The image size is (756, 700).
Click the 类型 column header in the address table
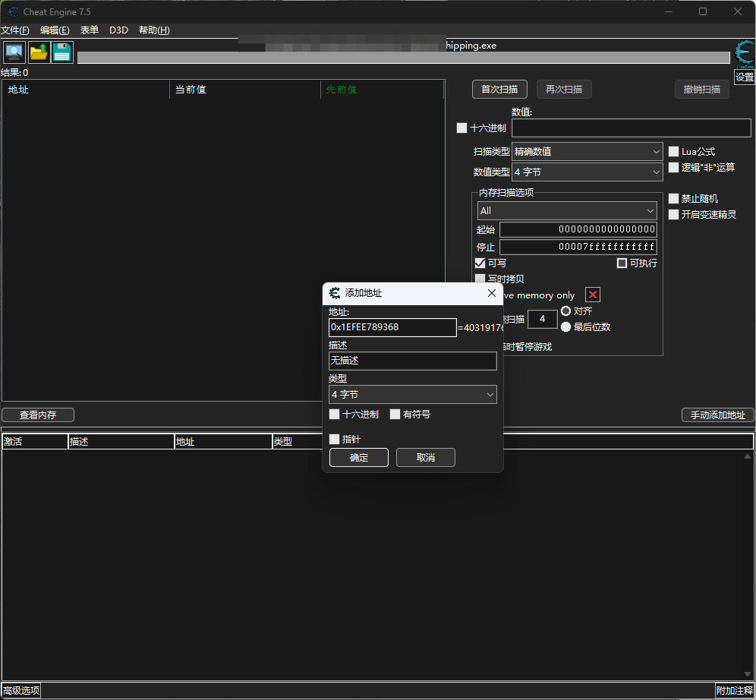pos(298,442)
